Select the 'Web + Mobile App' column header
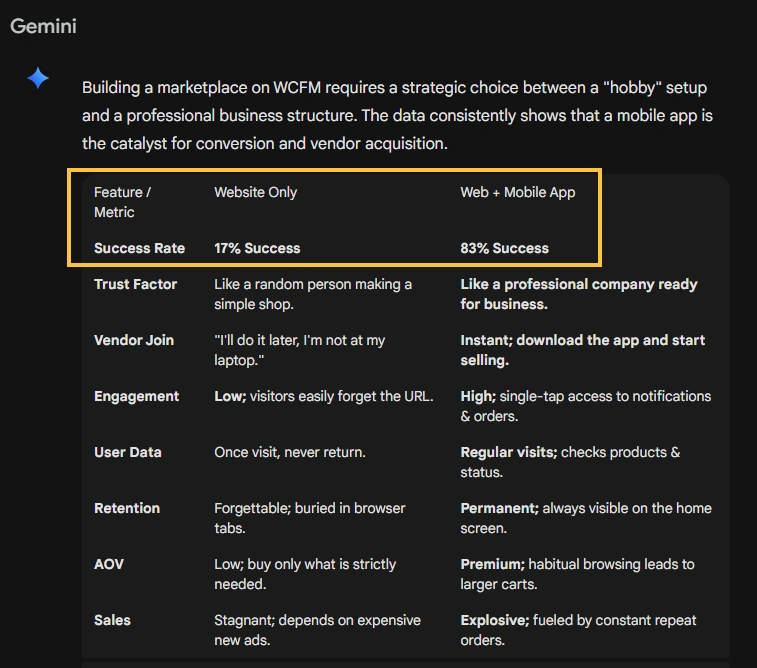The width and height of the screenshot is (757, 668). point(517,192)
